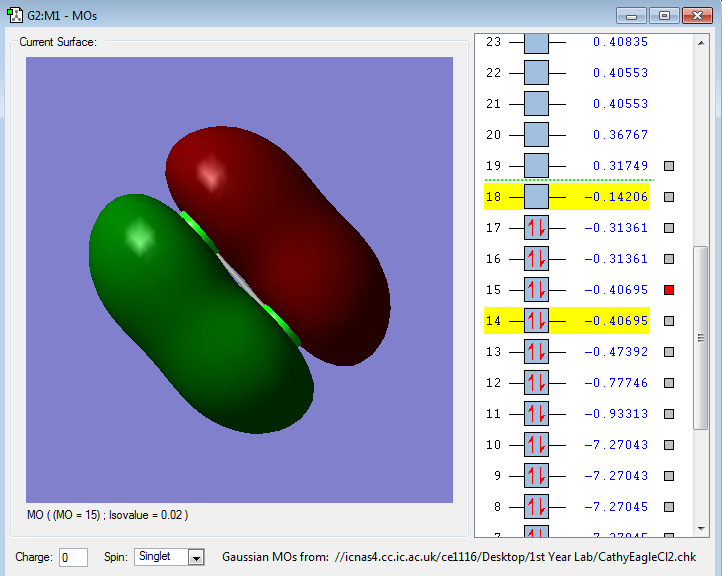722x576 pixels.
Task: Click energy -0.40695 of MO 15
Action: tap(616, 290)
